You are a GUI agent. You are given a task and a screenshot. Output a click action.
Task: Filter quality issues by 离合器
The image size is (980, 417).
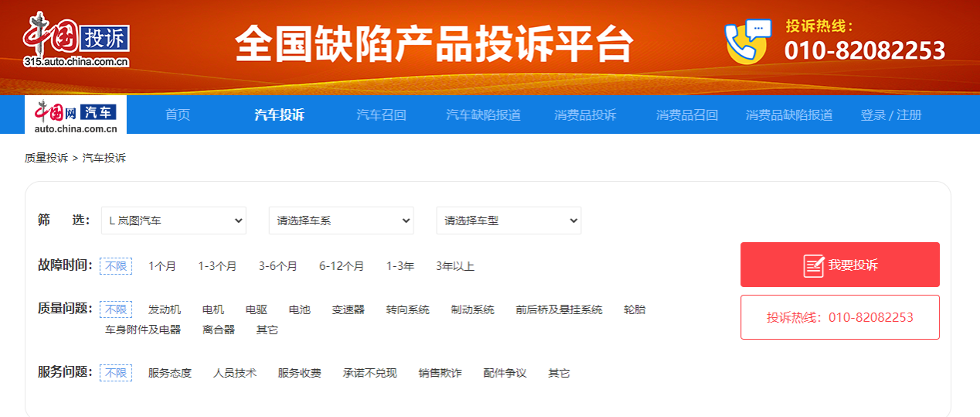tap(219, 330)
